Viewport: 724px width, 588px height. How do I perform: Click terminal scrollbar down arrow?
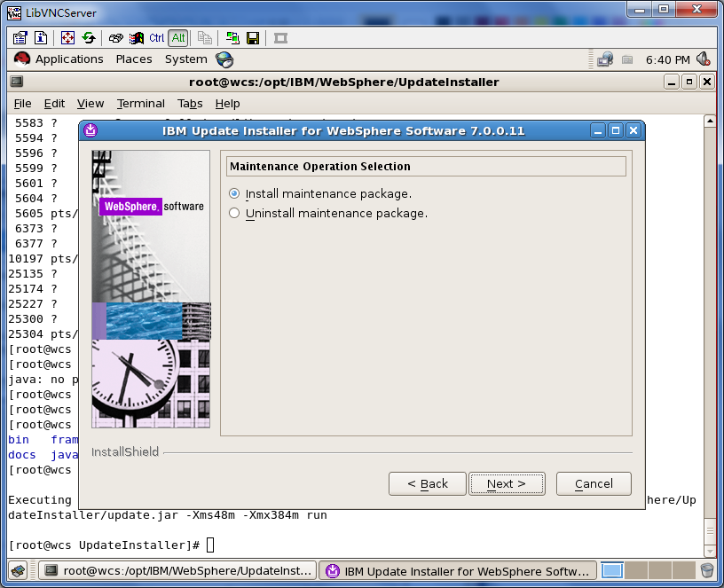[x=710, y=552]
